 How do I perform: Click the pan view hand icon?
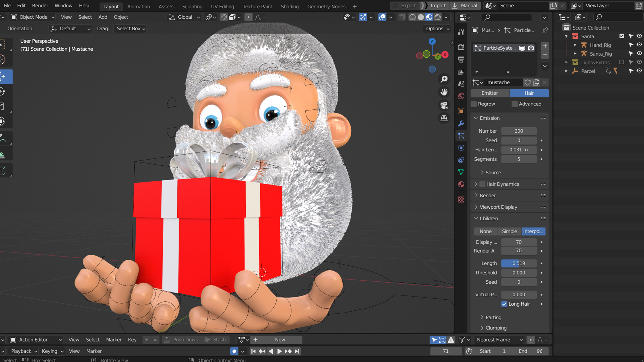tap(444, 92)
